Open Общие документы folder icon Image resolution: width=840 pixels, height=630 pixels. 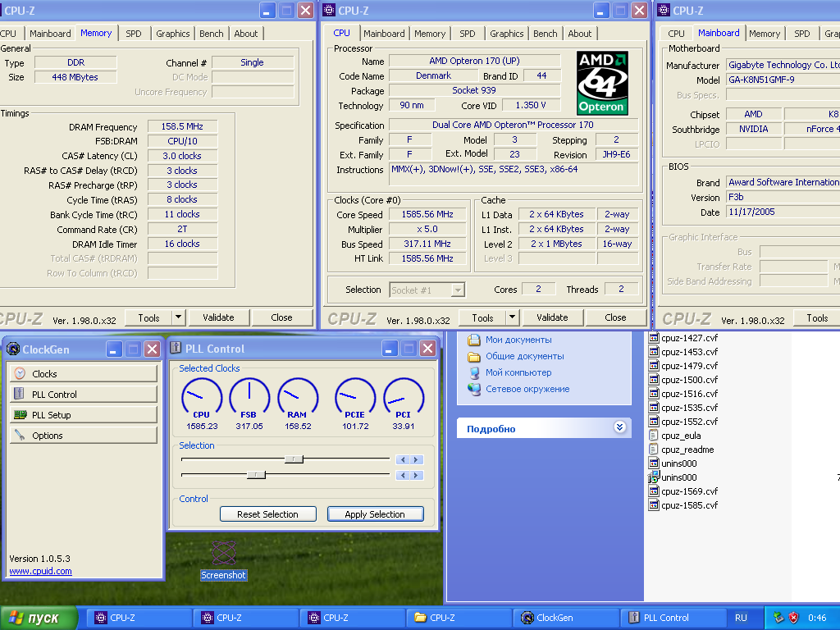(x=473, y=356)
